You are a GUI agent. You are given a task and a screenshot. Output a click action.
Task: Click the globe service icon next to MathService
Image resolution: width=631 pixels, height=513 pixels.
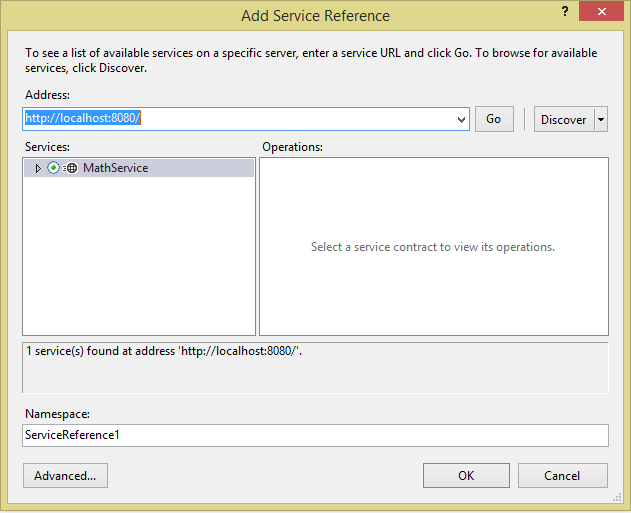(x=70, y=168)
